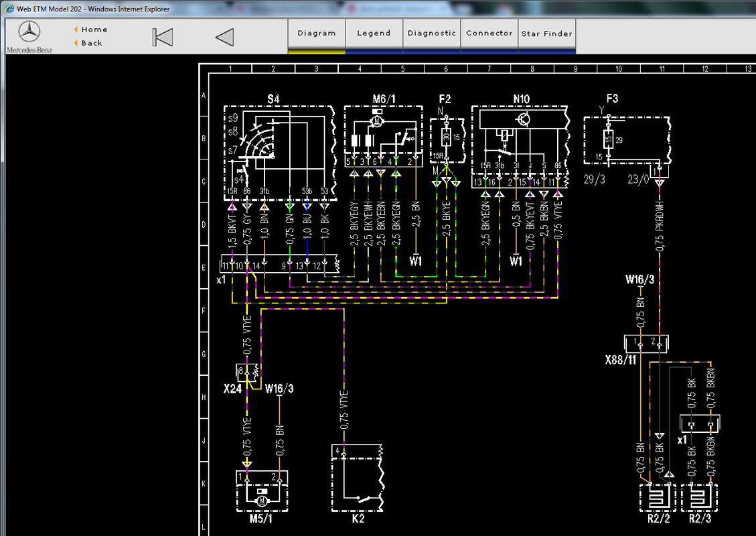Click the X88/11 connector block
The image size is (756, 536).
(x=646, y=344)
